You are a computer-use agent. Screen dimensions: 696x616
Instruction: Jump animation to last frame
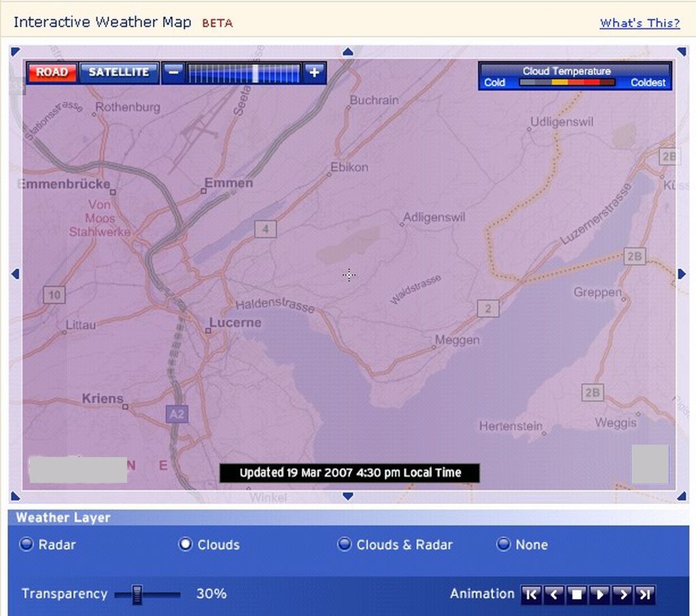click(646, 594)
